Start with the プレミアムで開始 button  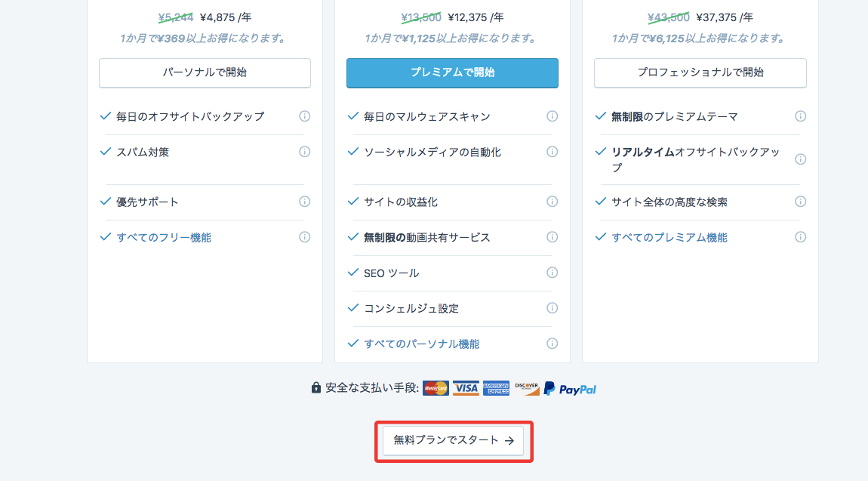tap(452, 73)
